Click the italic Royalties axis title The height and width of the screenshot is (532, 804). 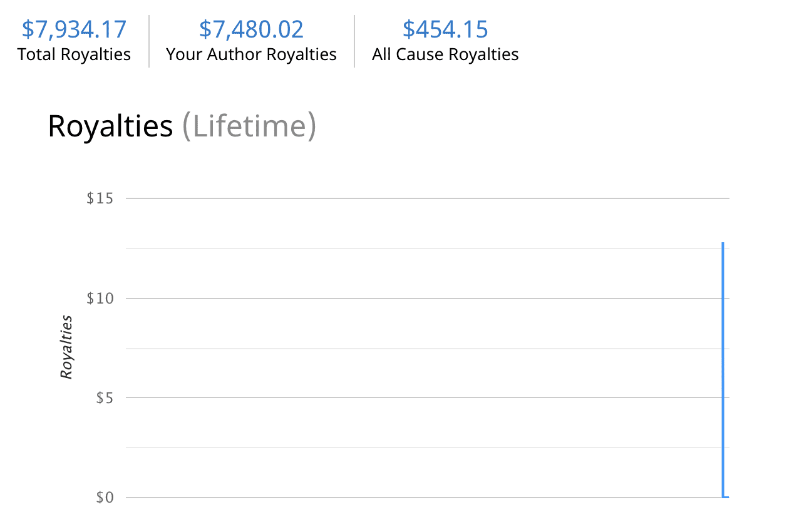[x=66, y=347]
